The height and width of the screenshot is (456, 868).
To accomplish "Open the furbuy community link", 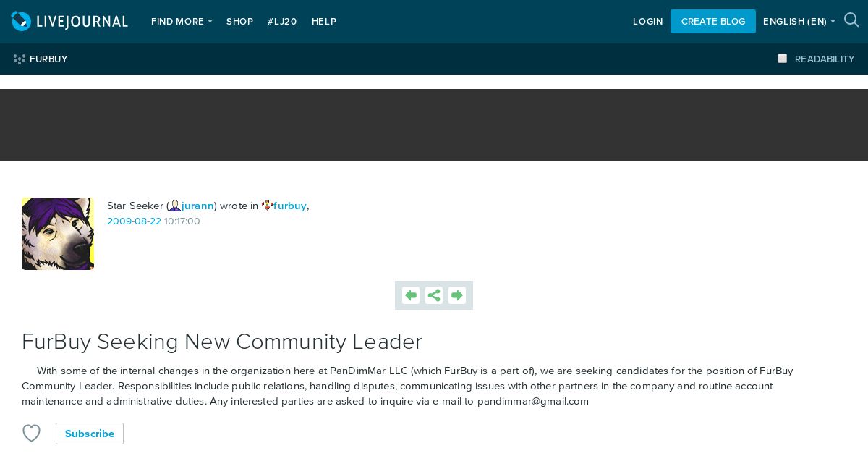I will (290, 206).
